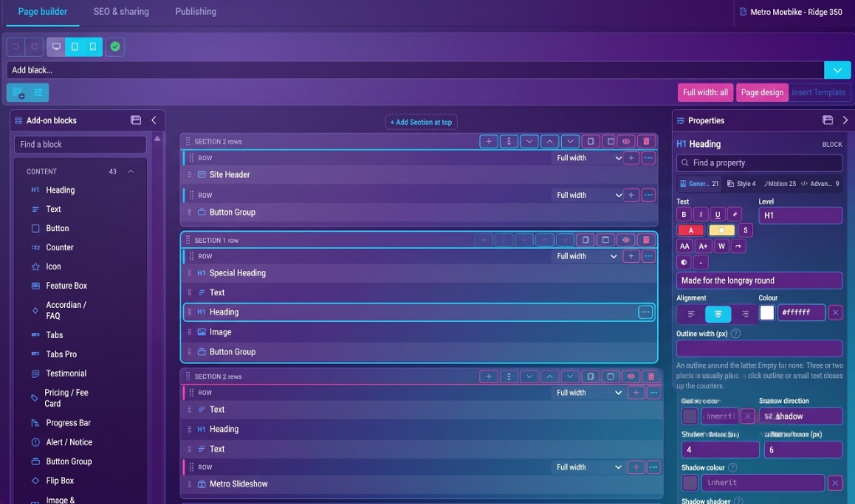Select the Accordian / FAQ block
This screenshot has height=504, width=855.
point(66,310)
